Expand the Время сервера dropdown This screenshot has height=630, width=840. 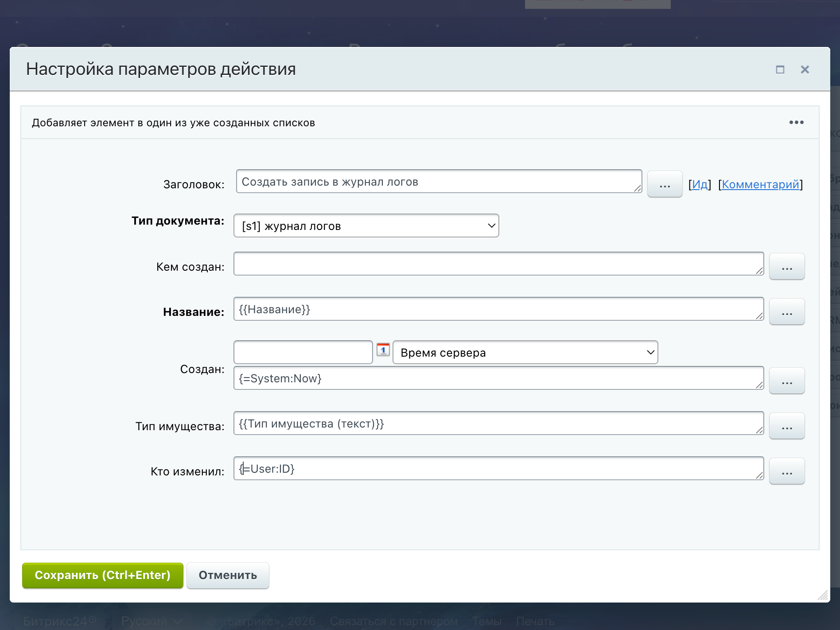[x=525, y=353]
